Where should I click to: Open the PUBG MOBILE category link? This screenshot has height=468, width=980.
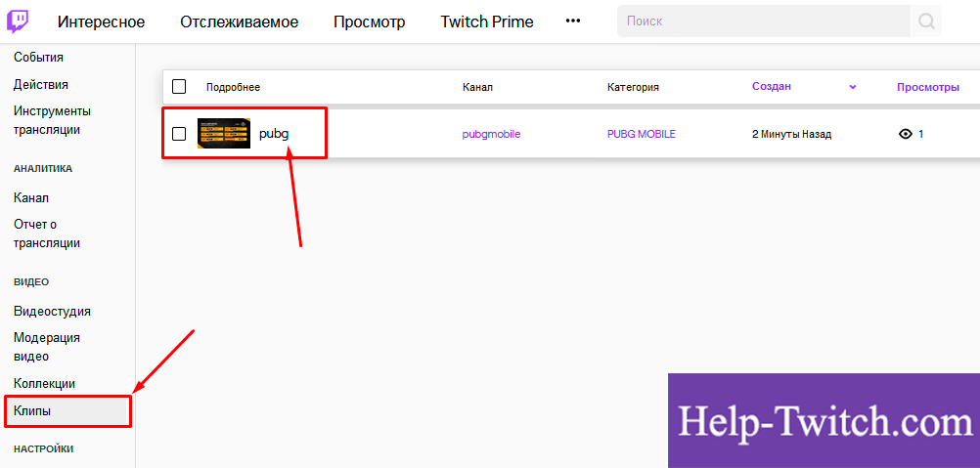click(642, 134)
